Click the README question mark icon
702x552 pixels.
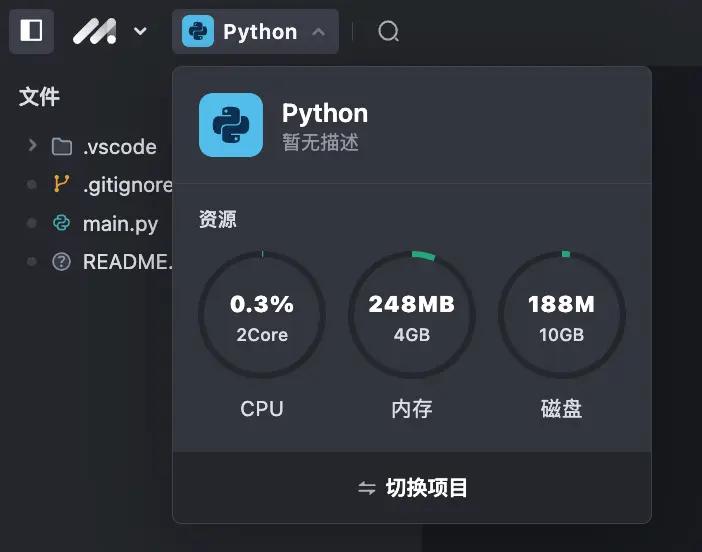point(62,262)
